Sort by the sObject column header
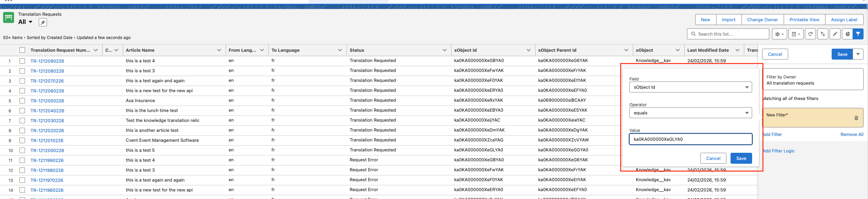The image size is (868, 199). [644, 50]
